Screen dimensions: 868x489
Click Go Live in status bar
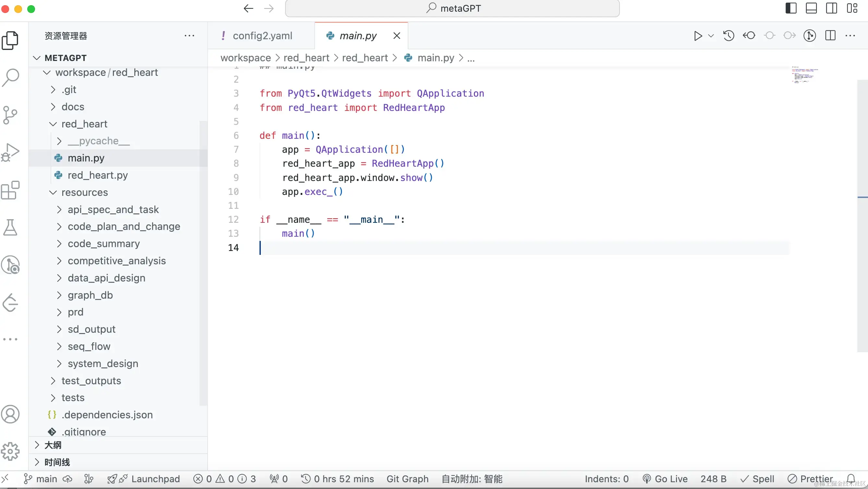pyautogui.click(x=665, y=479)
